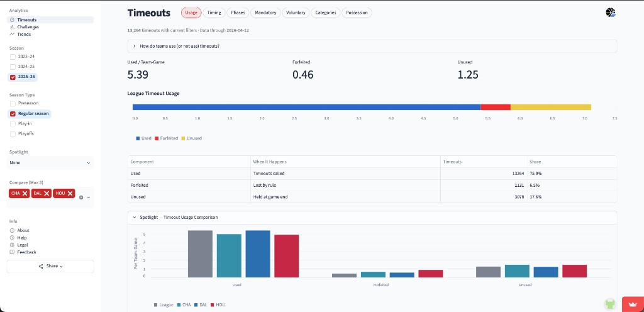Open the About info link
644x312 pixels.
point(23,230)
